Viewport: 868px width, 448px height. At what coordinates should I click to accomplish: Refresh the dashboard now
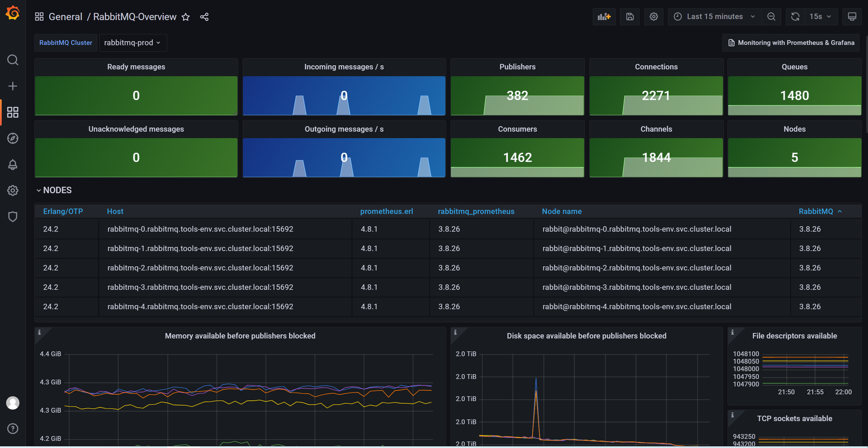(x=795, y=17)
